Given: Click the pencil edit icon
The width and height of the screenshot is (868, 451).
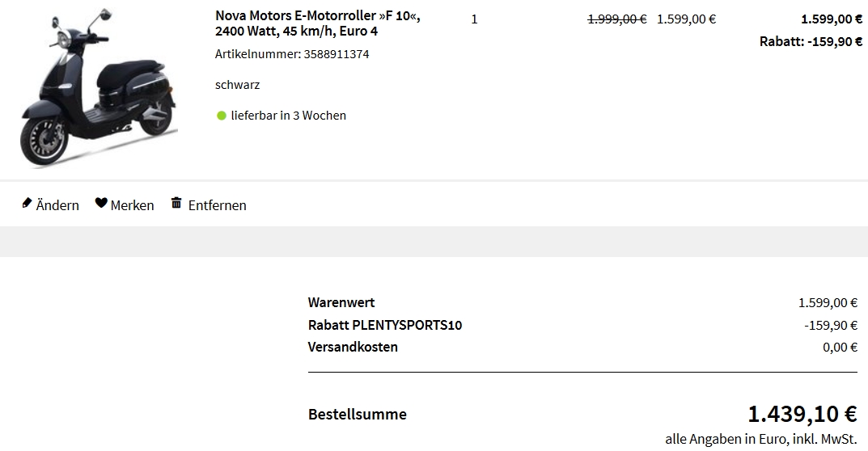Looking at the screenshot, I should pos(27,203).
